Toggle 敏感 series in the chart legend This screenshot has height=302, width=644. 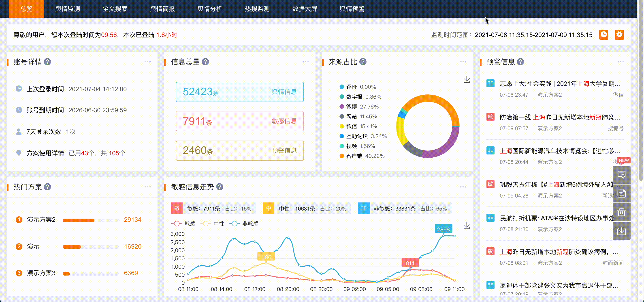coord(183,224)
